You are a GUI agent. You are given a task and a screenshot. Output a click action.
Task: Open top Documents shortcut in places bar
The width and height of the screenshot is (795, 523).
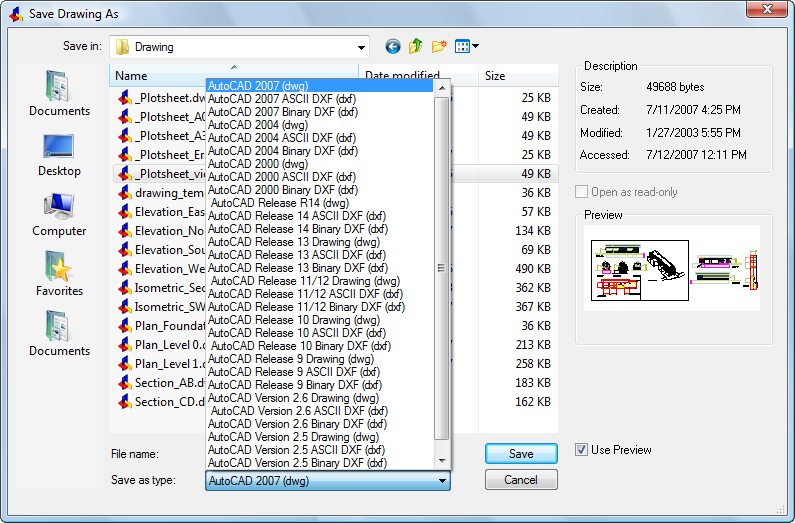point(59,93)
